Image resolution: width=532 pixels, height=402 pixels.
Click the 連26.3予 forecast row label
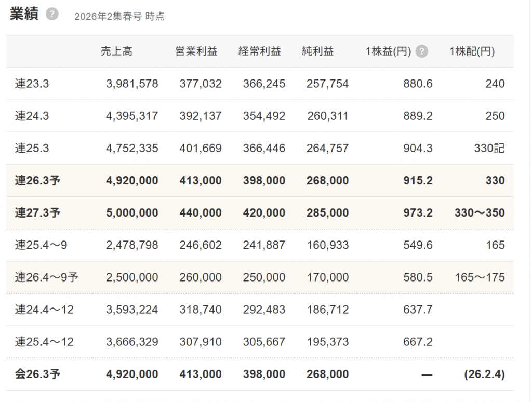37,181
